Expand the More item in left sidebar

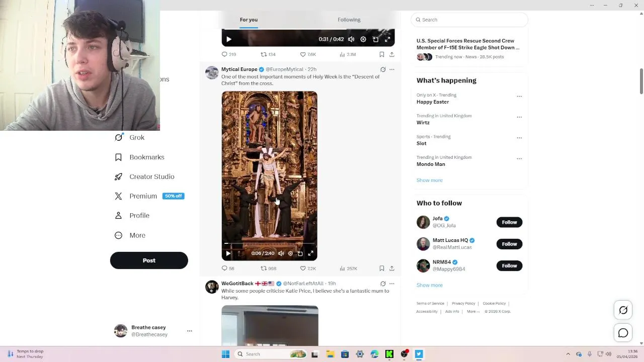click(x=130, y=235)
